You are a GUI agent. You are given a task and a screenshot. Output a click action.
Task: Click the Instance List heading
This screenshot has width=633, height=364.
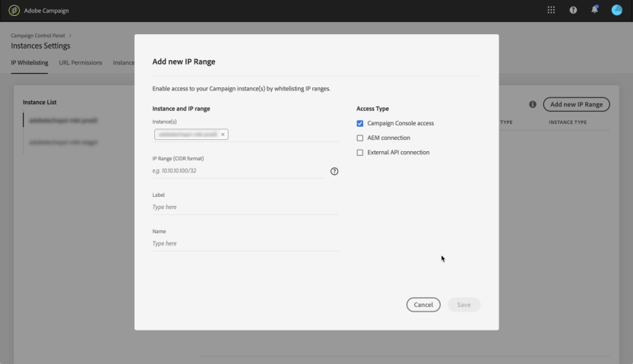(40, 102)
